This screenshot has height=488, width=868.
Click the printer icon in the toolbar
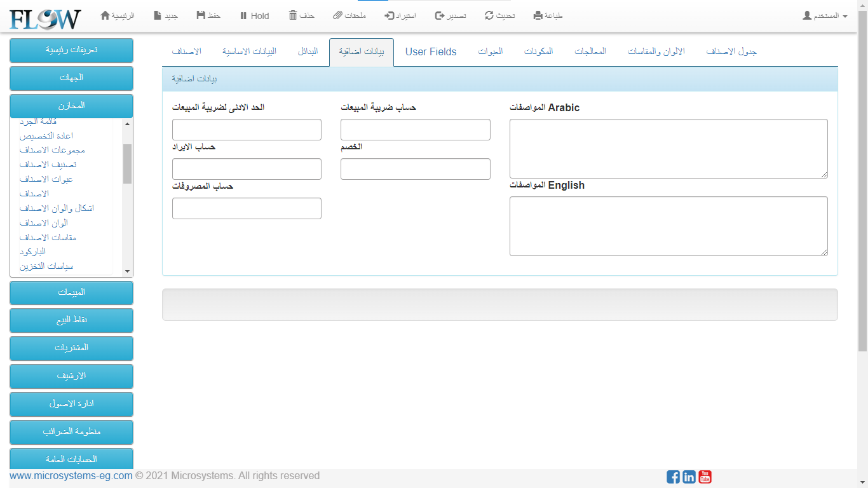(538, 15)
